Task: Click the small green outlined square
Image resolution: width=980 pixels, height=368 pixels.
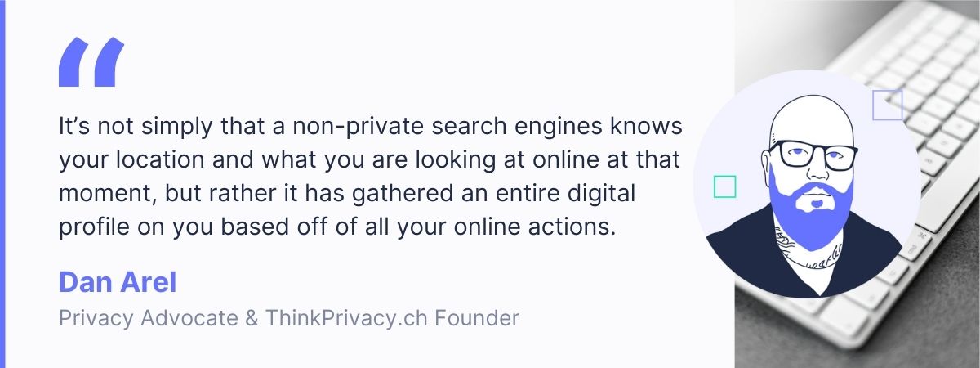Action: tap(724, 186)
